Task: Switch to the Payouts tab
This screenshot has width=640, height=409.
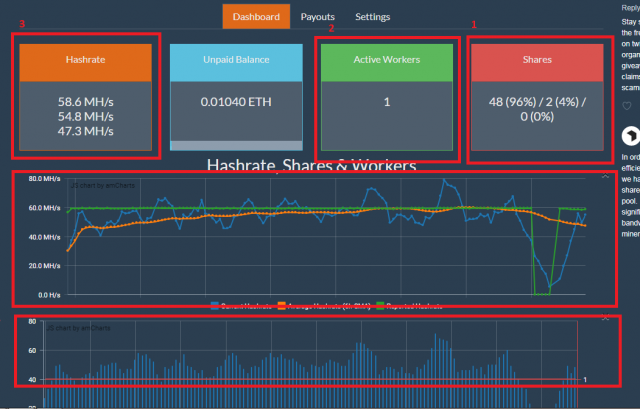Action: click(318, 17)
